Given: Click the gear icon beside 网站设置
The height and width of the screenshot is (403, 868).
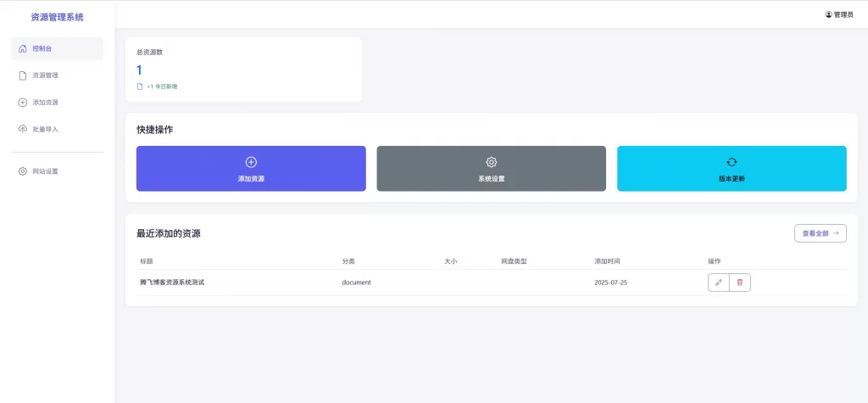Looking at the screenshot, I should point(23,171).
